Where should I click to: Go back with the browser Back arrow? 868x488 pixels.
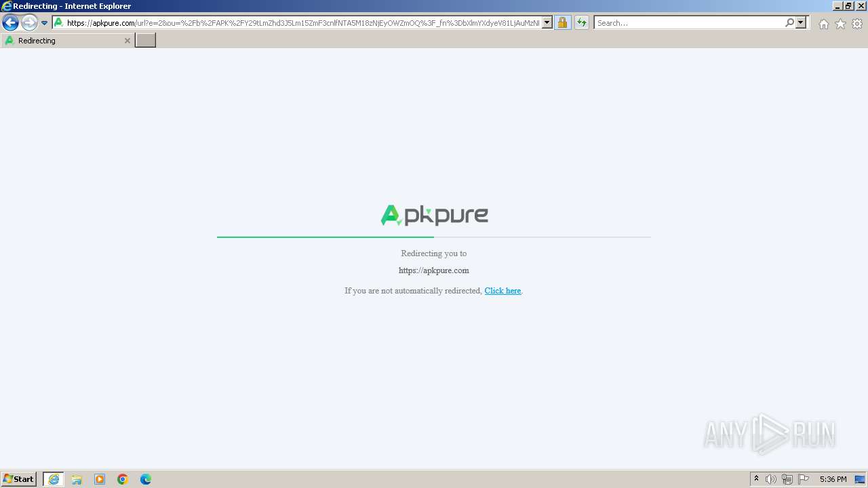pyautogui.click(x=10, y=23)
